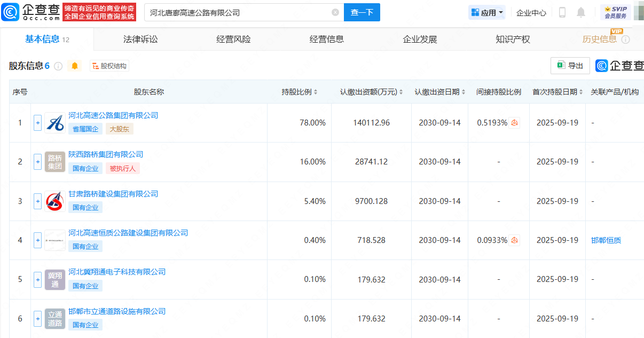Switch to 历史信息 tab
Screen dimensions: 644x338
point(599,39)
